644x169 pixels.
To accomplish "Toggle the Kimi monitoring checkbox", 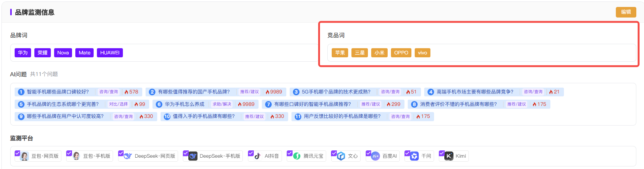I will (x=441, y=153).
